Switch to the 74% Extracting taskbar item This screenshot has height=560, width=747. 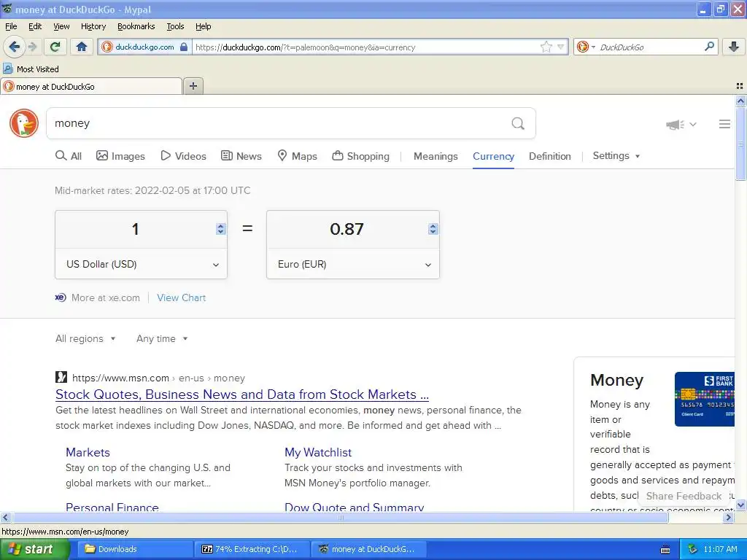(x=252, y=549)
